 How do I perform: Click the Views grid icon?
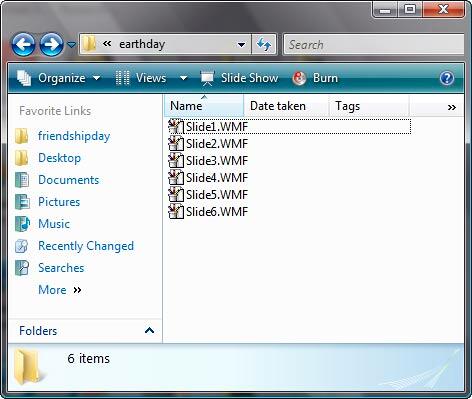(x=122, y=78)
